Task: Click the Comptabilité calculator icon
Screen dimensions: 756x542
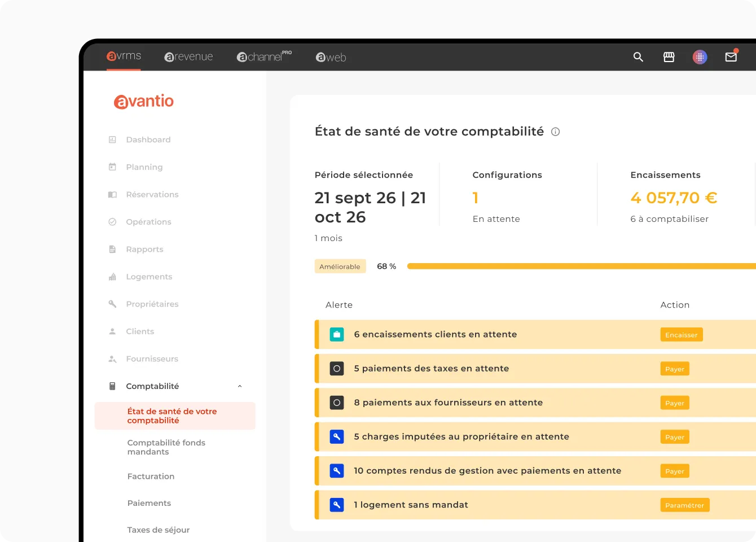Action: click(x=112, y=386)
